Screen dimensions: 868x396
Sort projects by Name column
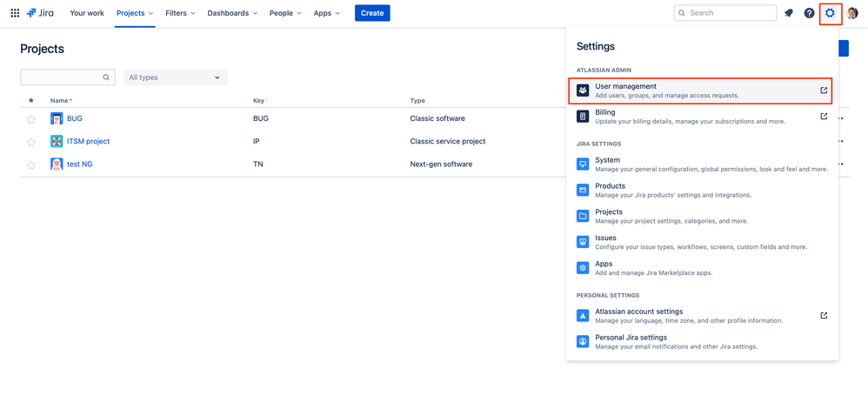point(61,101)
